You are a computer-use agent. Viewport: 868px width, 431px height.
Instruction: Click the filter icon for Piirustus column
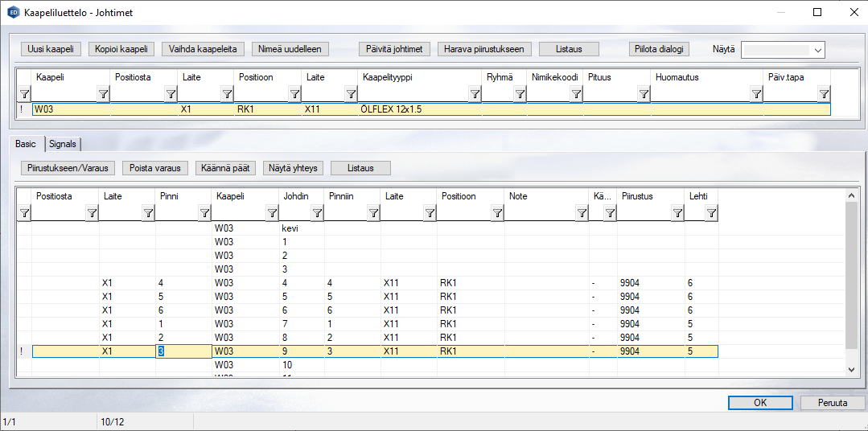[677, 213]
